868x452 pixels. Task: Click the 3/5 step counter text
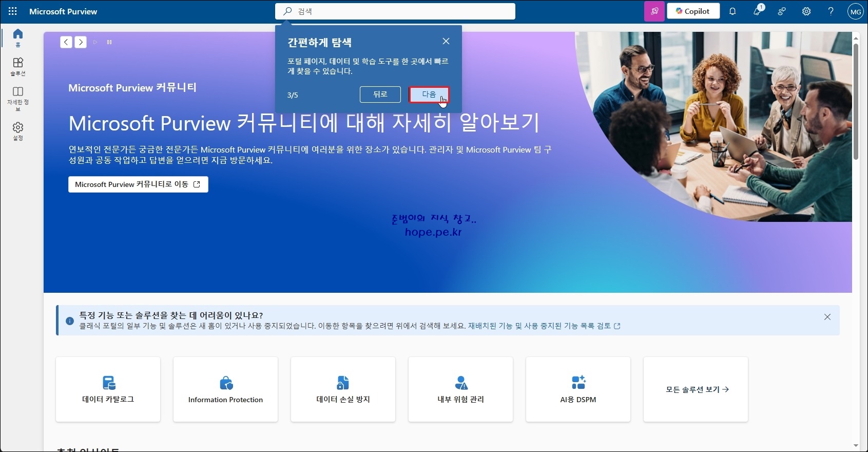point(293,95)
